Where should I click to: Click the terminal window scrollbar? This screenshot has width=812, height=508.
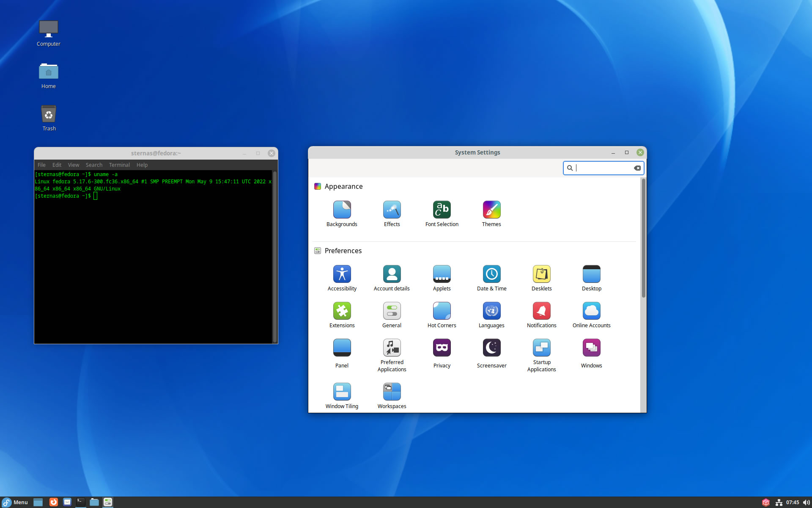pyautogui.click(x=274, y=257)
